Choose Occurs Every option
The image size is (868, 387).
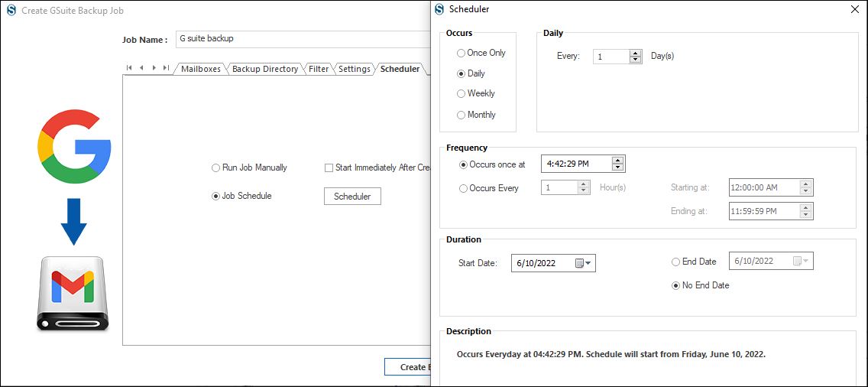pyautogui.click(x=489, y=188)
